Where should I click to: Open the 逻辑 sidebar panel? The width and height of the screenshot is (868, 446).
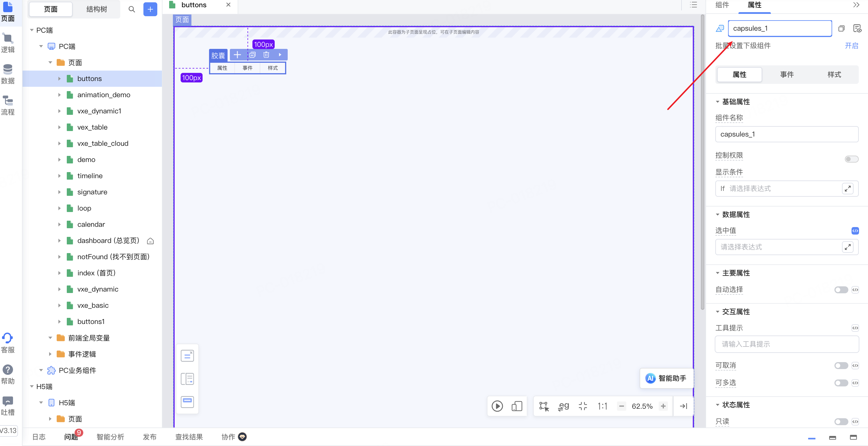[8, 43]
